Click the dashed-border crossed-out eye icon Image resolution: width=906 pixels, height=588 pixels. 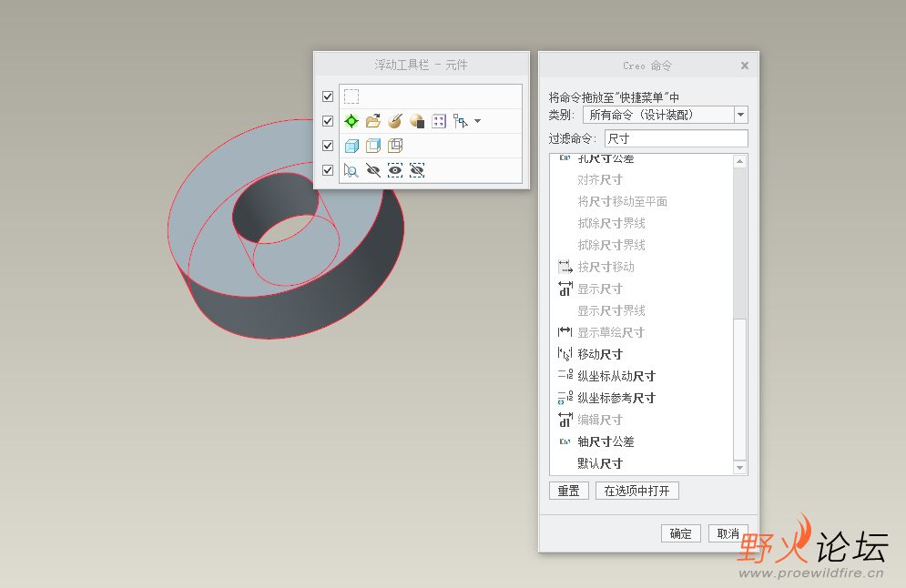coord(417,170)
